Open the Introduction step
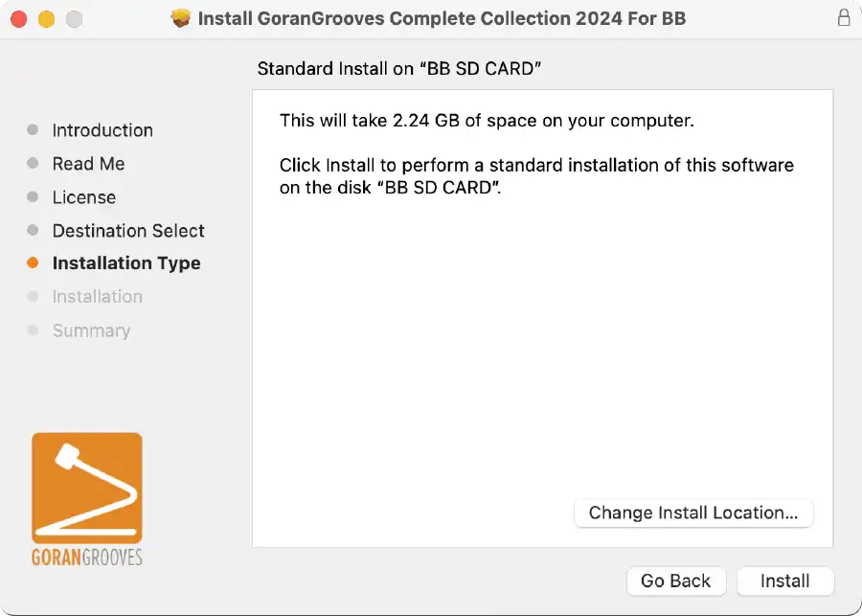The height and width of the screenshot is (616, 862). click(102, 130)
